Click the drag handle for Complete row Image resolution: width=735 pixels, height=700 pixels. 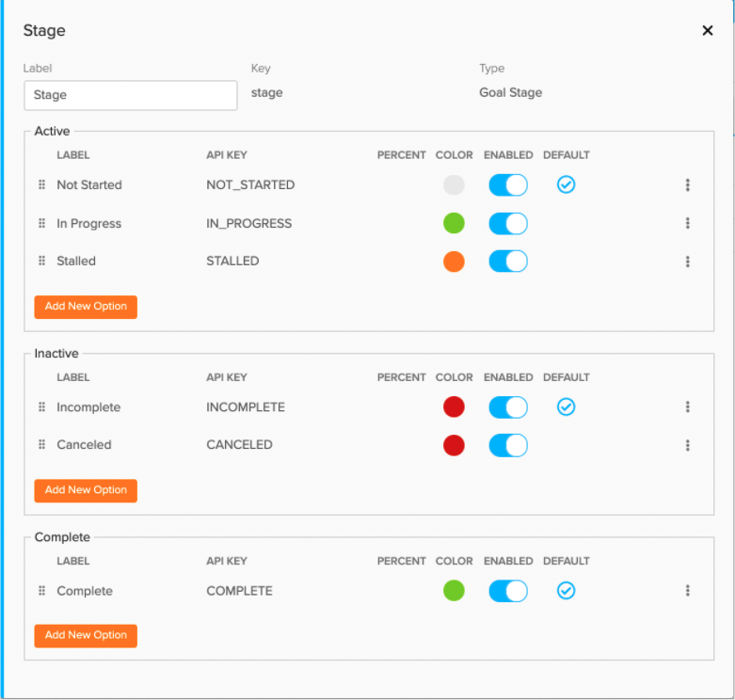(x=41, y=590)
